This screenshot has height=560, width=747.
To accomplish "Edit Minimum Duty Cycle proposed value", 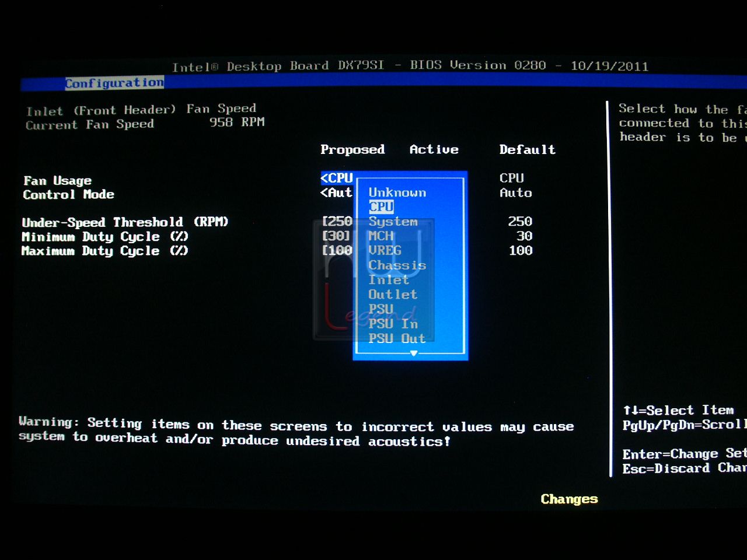I will (x=336, y=236).
